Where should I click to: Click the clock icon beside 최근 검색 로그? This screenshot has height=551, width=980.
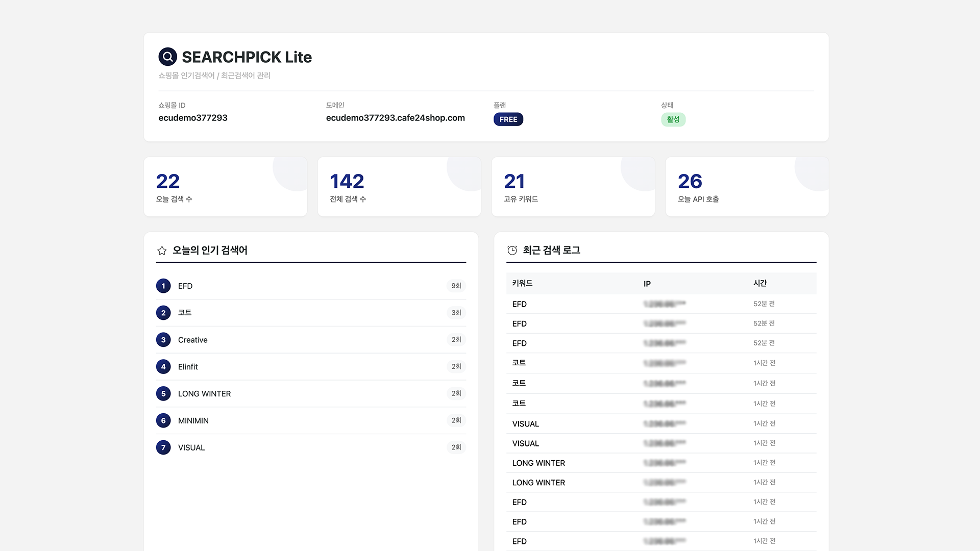tap(512, 251)
